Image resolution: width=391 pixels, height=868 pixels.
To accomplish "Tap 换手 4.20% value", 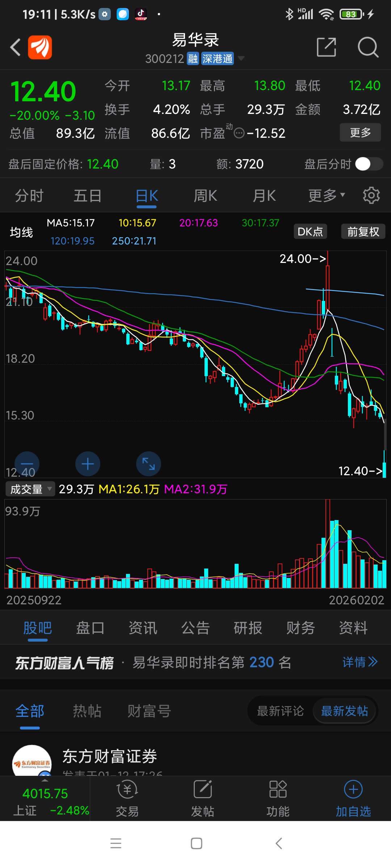I will (x=171, y=109).
